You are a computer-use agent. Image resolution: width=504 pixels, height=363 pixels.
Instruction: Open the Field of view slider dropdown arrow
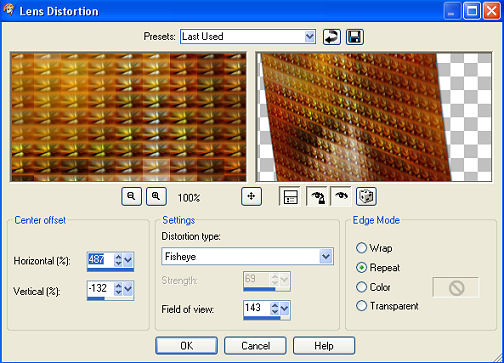pos(284,308)
